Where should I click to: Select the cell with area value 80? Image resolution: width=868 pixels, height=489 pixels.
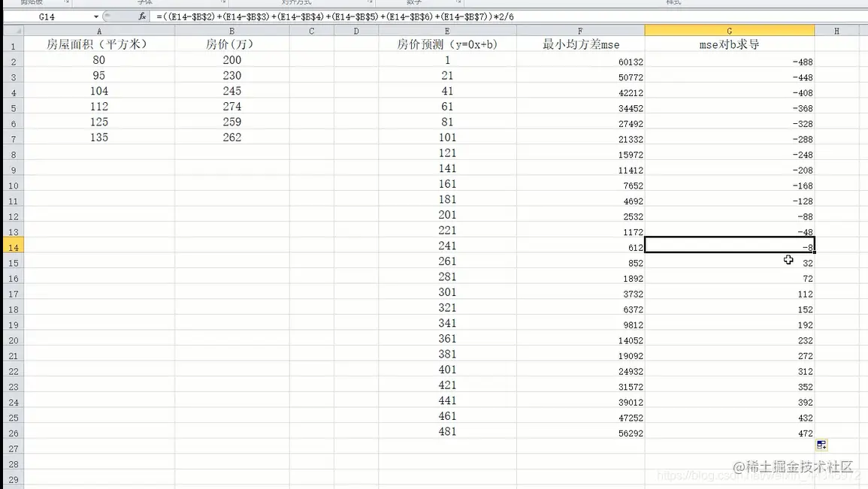tap(99, 60)
